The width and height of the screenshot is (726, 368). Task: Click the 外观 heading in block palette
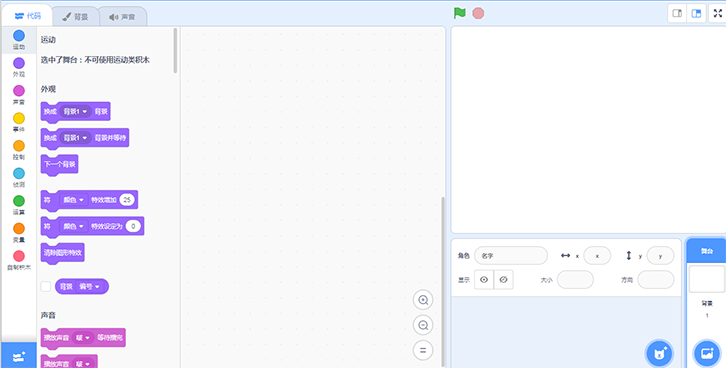coord(48,89)
